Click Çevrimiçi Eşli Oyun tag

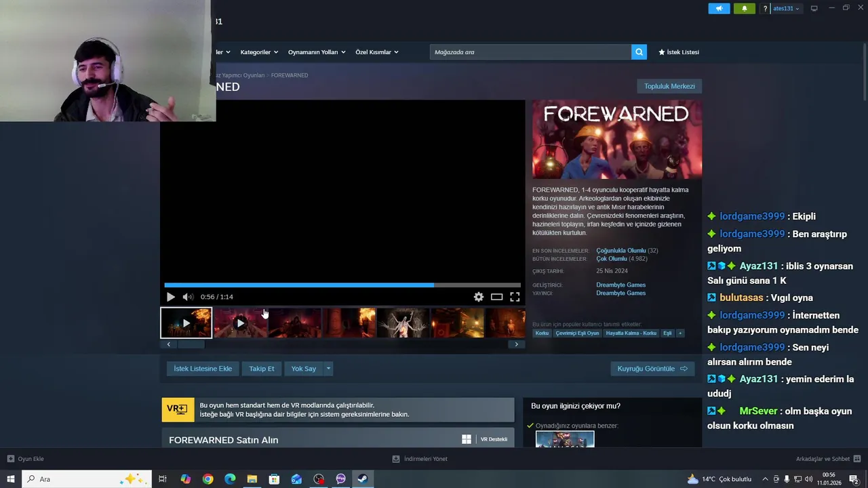[x=577, y=333]
